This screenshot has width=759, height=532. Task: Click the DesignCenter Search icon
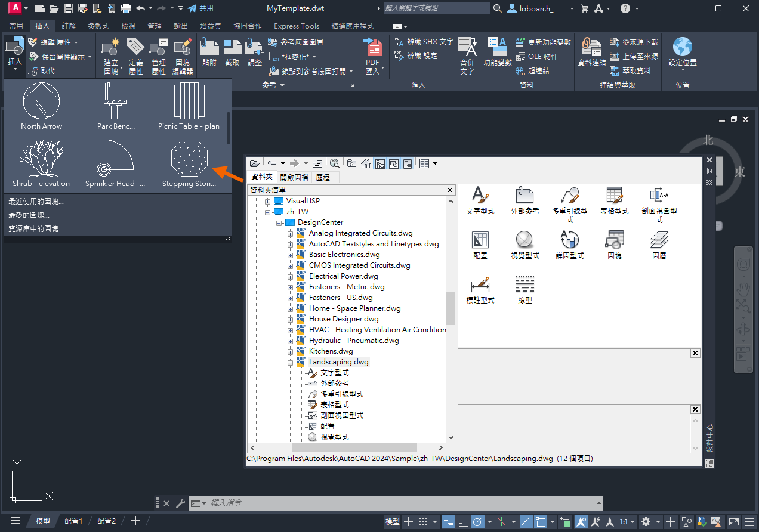click(x=334, y=163)
